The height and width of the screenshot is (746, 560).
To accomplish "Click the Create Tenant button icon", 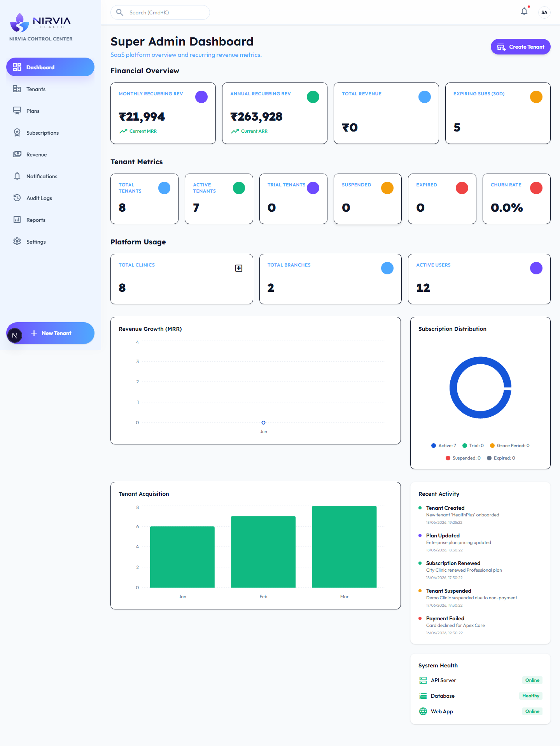I will (501, 47).
